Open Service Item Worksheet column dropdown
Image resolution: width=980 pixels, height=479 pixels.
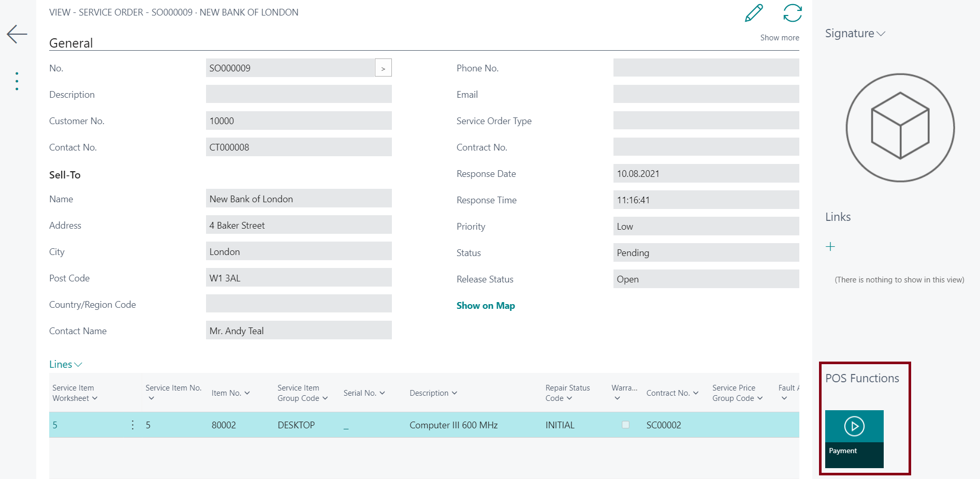(95, 398)
